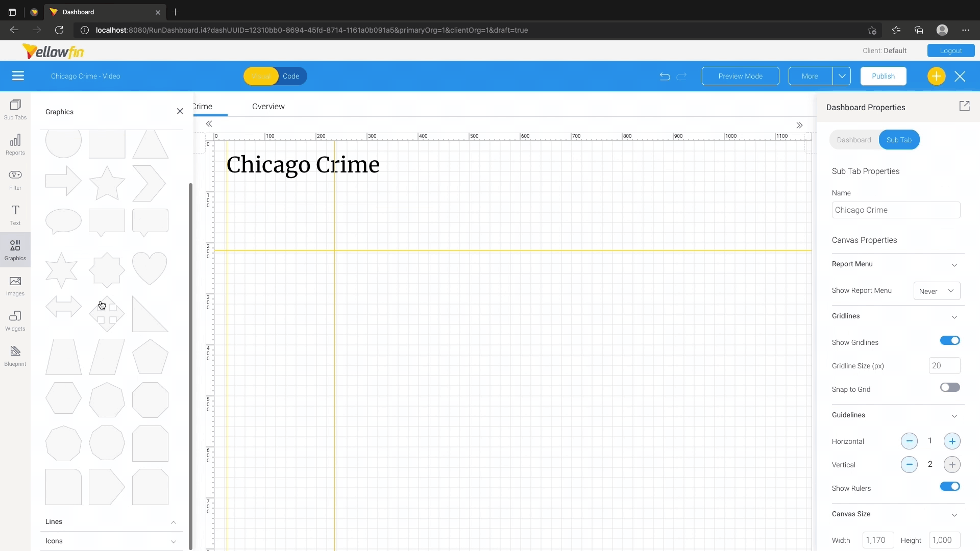Open the Blueprint panel in sidebar
Image resolution: width=980 pixels, height=551 pixels.
[15, 356]
